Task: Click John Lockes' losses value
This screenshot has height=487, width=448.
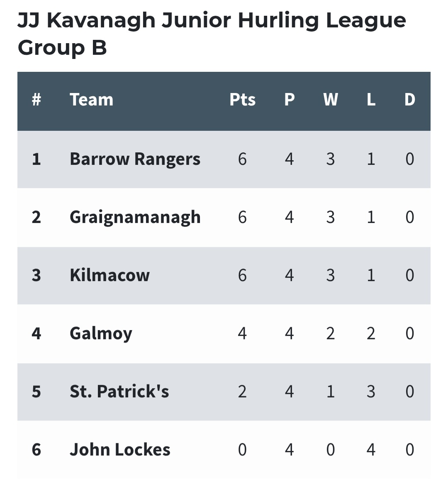Action: pyautogui.click(x=371, y=450)
